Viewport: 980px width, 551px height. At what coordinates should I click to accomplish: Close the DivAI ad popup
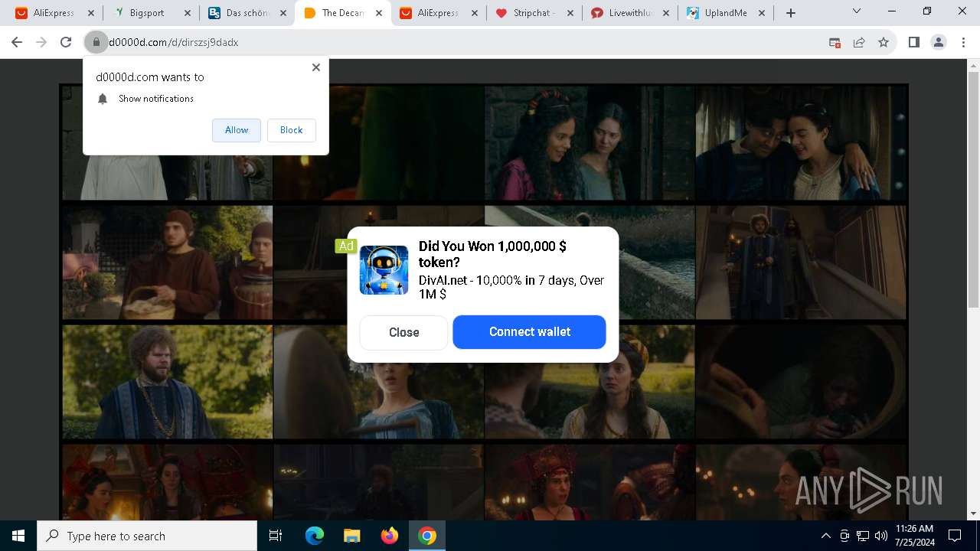[403, 332]
